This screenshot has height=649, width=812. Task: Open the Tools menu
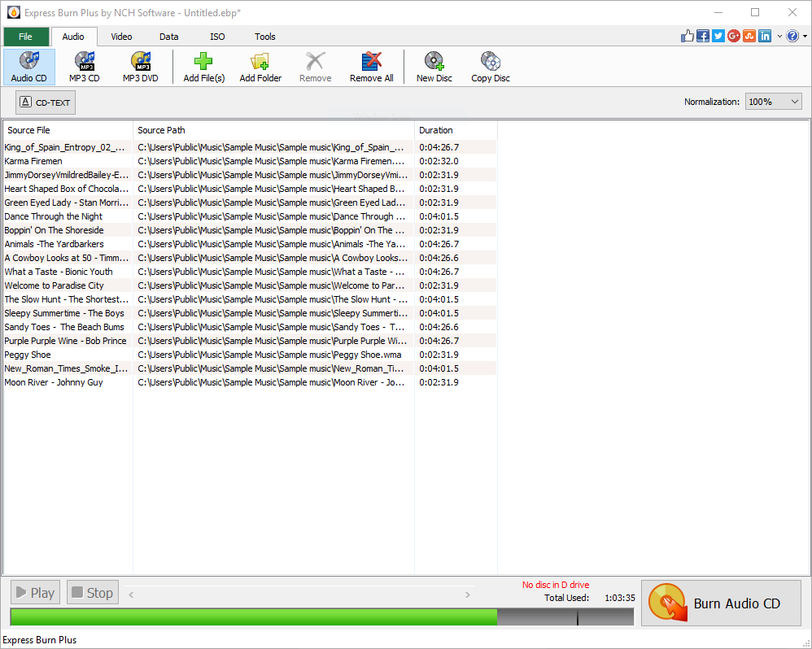[x=264, y=37]
